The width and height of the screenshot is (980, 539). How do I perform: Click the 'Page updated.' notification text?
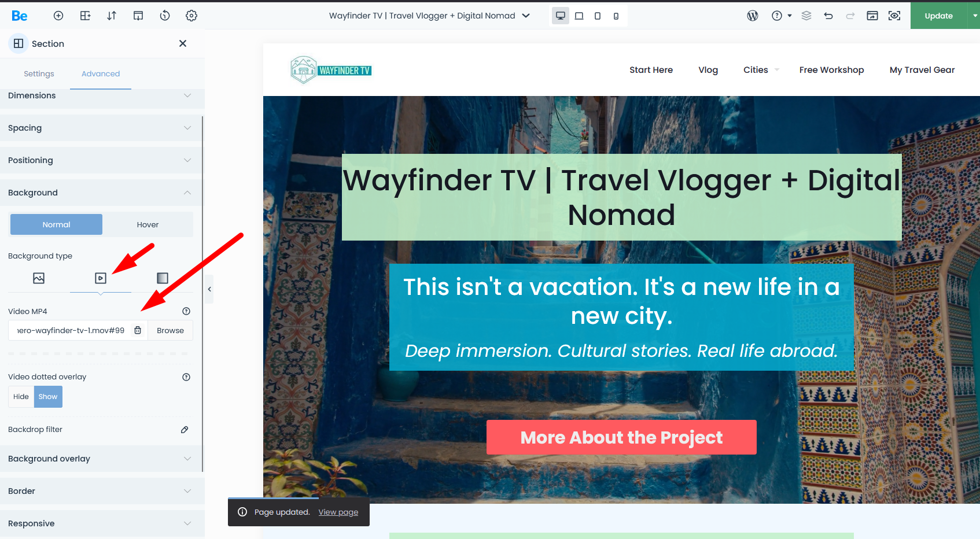pyautogui.click(x=282, y=512)
